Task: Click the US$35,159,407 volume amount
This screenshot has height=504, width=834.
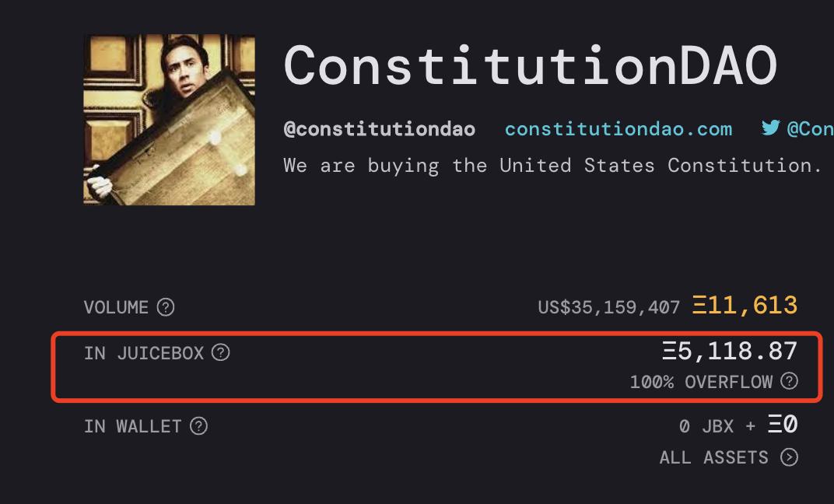Action: click(x=608, y=307)
